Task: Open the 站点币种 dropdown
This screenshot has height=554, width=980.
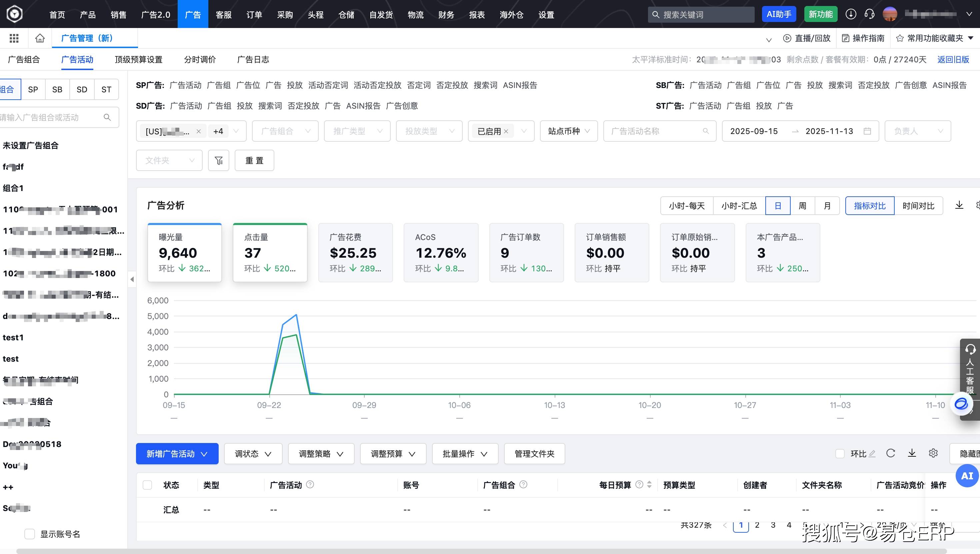Action: coord(569,131)
